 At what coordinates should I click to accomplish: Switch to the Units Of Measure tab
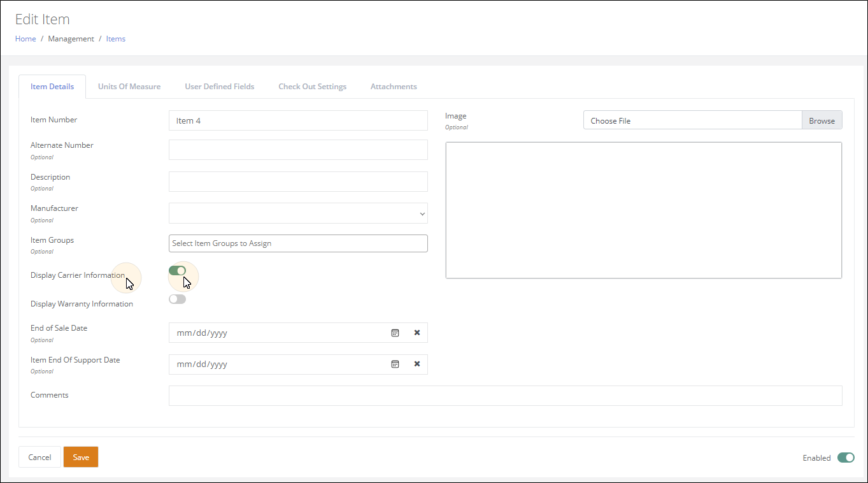129,87
